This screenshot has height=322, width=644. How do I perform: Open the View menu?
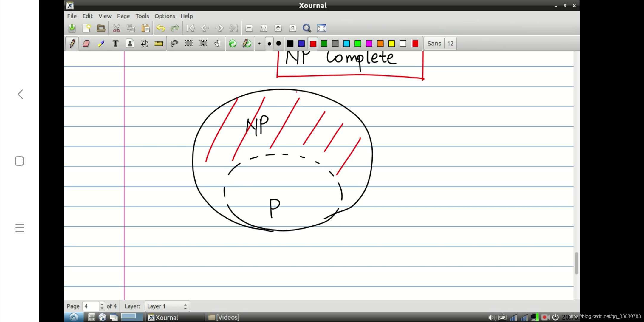coord(105,16)
